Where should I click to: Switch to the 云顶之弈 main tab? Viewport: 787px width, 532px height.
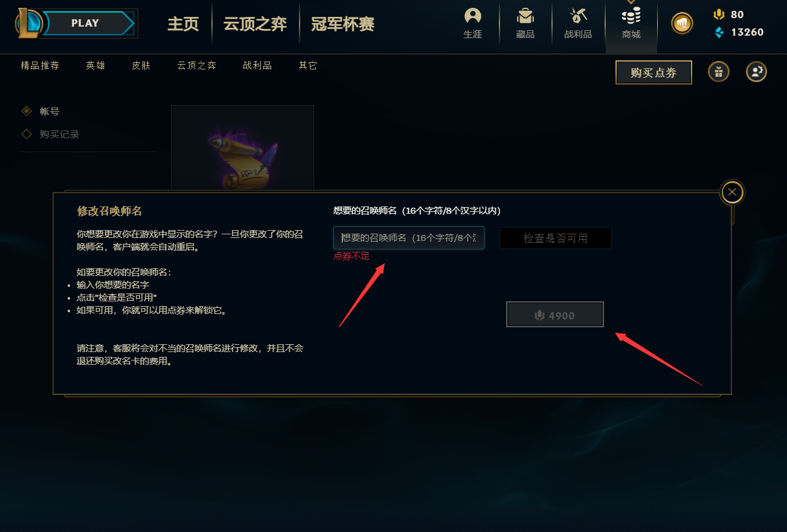pos(255,24)
